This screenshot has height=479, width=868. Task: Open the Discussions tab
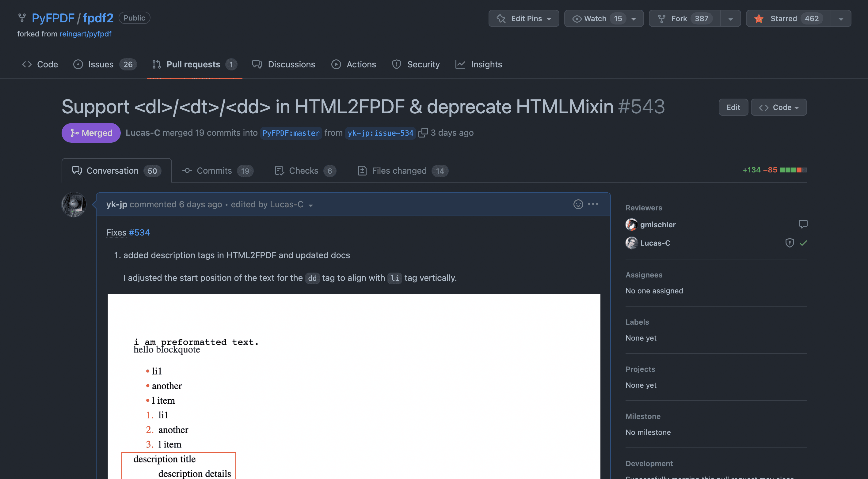tap(284, 64)
